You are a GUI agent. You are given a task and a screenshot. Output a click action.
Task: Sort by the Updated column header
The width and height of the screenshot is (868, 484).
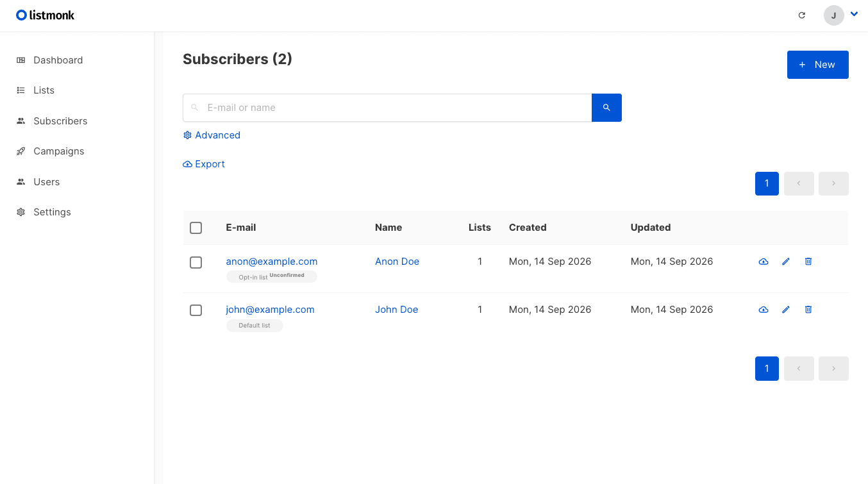(651, 228)
